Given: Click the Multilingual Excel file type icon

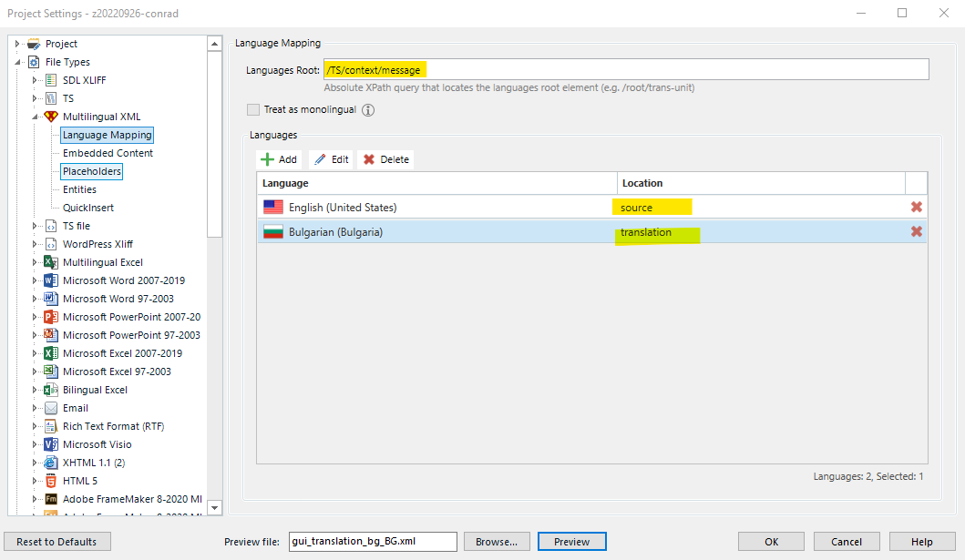Looking at the screenshot, I should pyautogui.click(x=49, y=261).
